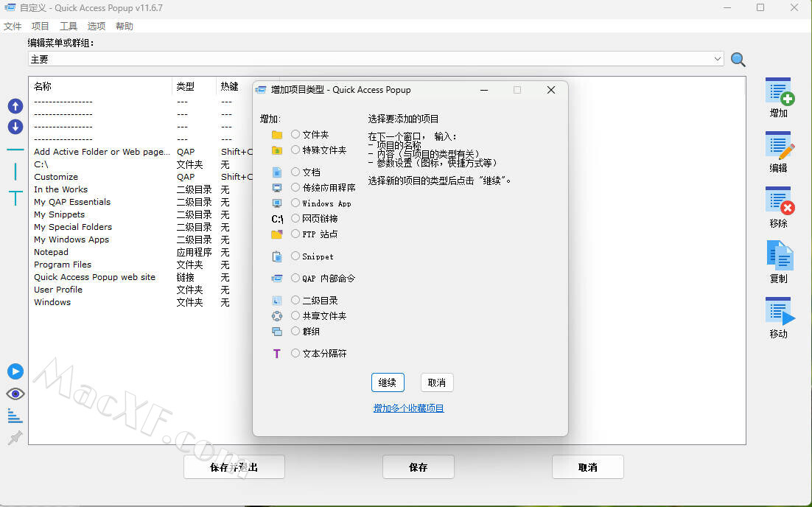Image resolution: width=812 pixels, height=507 pixels.
Task: Click the magnifier search icon
Action: point(738,60)
